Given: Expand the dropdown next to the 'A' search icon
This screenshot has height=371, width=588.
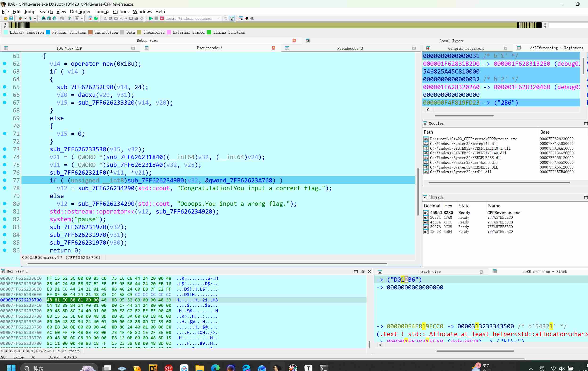Looking at the screenshot, I should [82, 19].
